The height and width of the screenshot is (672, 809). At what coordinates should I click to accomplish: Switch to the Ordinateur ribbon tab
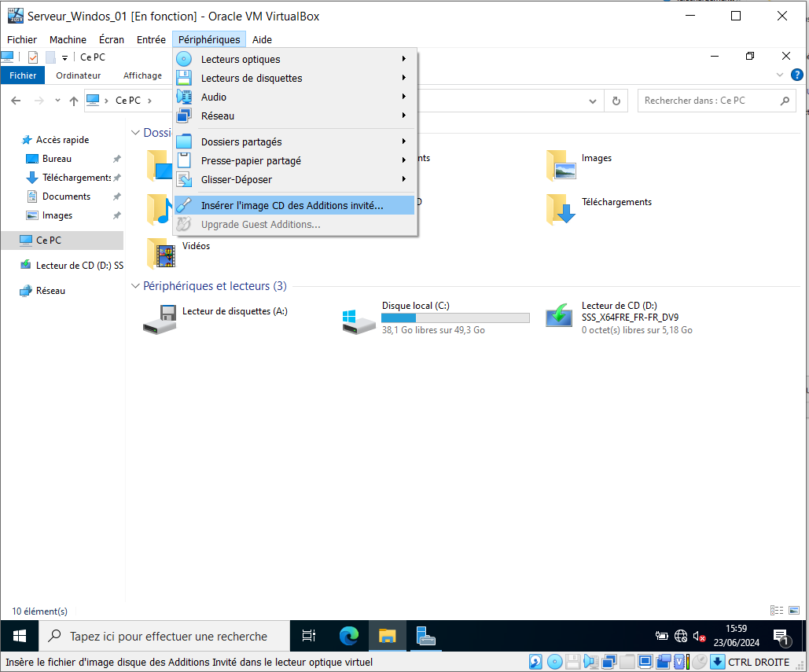(x=79, y=75)
